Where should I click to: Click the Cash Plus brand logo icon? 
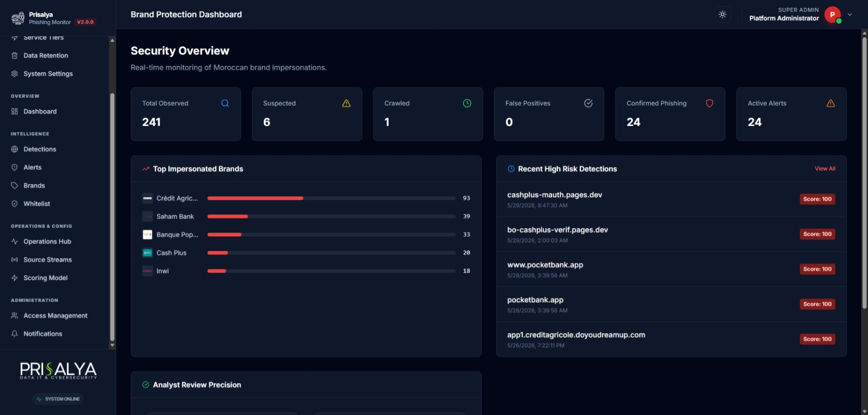click(x=148, y=253)
